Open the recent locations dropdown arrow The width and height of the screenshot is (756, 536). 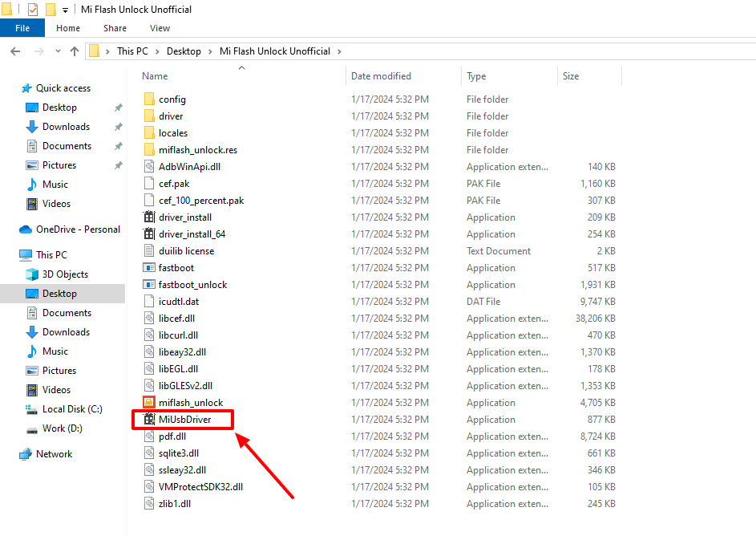point(58,51)
